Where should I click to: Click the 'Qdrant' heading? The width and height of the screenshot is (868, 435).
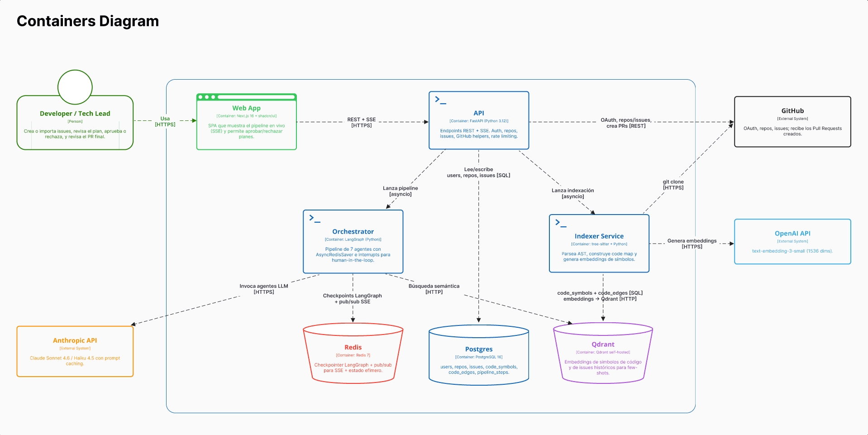tap(603, 344)
